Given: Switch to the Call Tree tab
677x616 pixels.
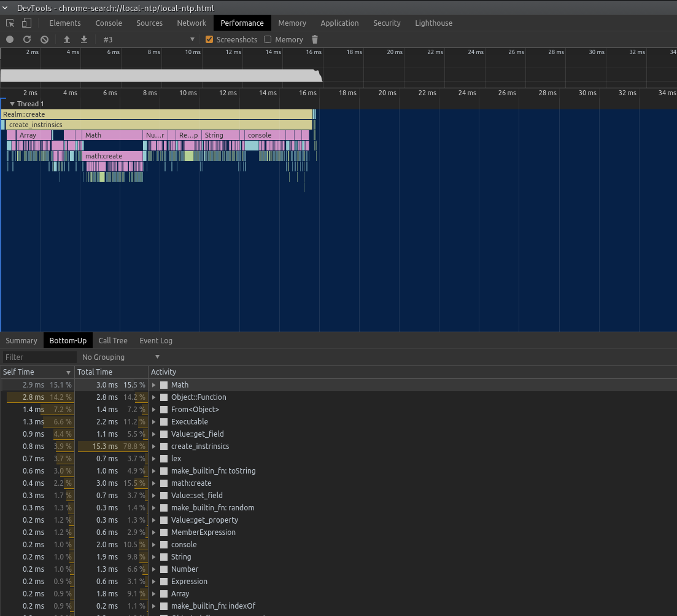Looking at the screenshot, I should [113, 340].
